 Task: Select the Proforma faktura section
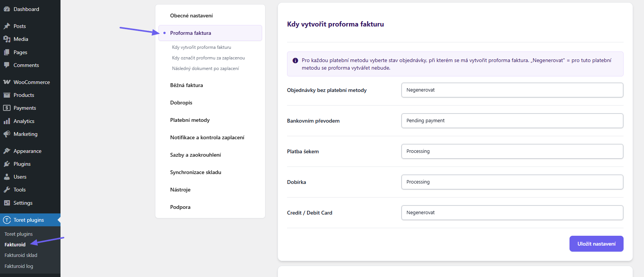[x=210, y=33]
